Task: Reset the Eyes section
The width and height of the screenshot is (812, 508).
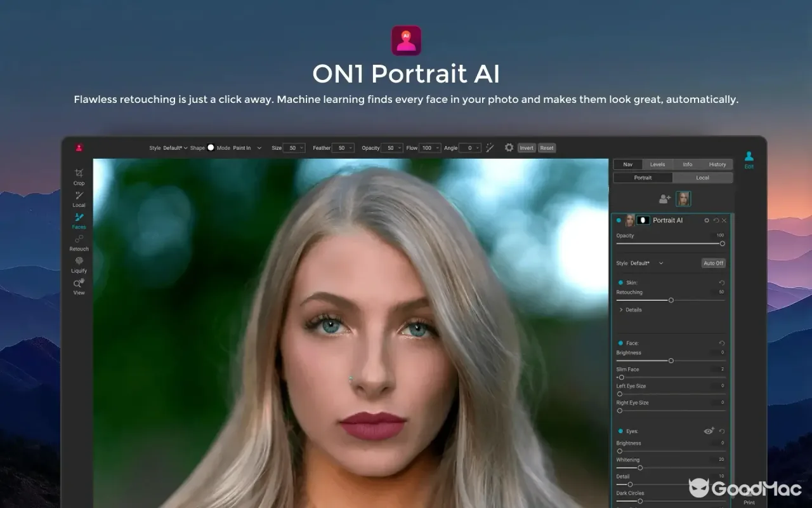Action: click(722, 431)
